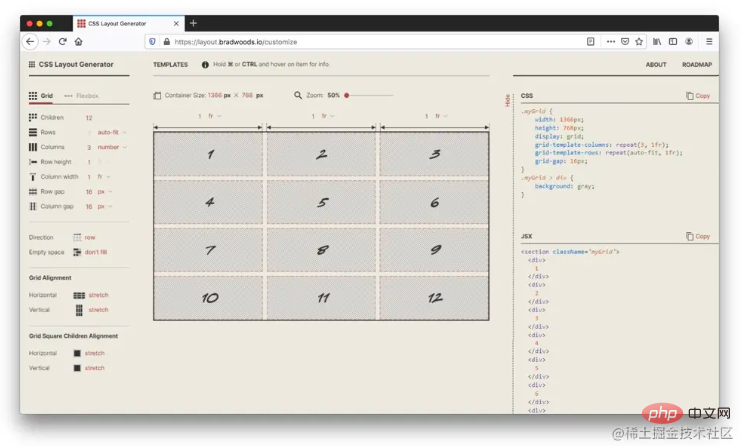This screenshot has width=741, height=446.
Task: Toggle Direction value 'row'
Action: tap(90, 237)
